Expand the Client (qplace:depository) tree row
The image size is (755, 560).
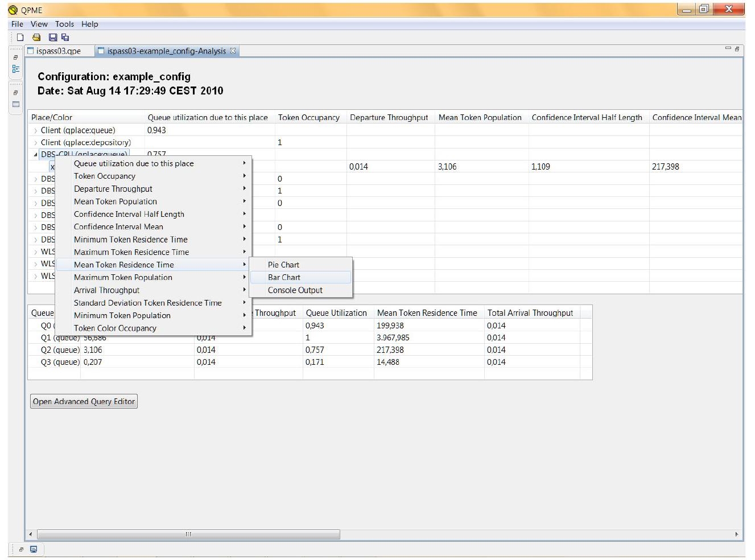click(x=35, y=143)
